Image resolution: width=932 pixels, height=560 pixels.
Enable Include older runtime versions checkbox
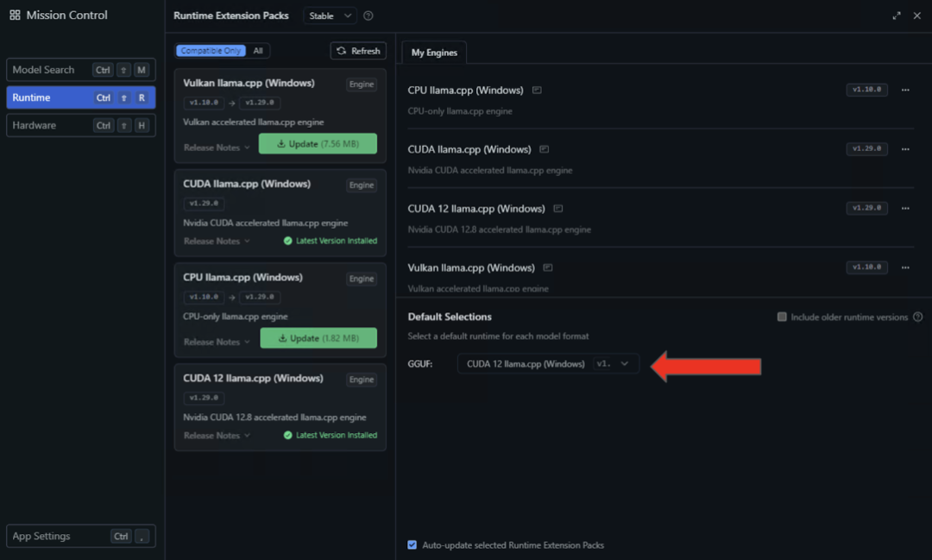click(x=782, y=317)
